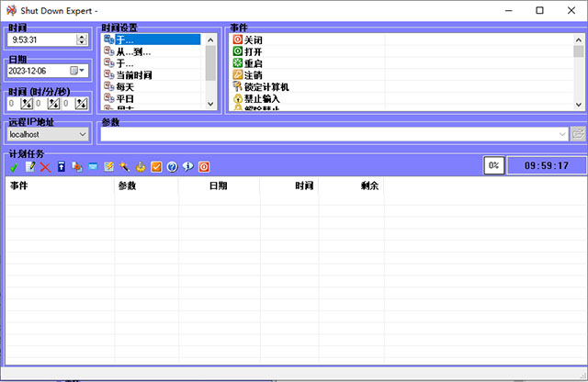Click the open-file icon next to 参数 field
The height and width of the screenshot is (382, 588).
578,134
